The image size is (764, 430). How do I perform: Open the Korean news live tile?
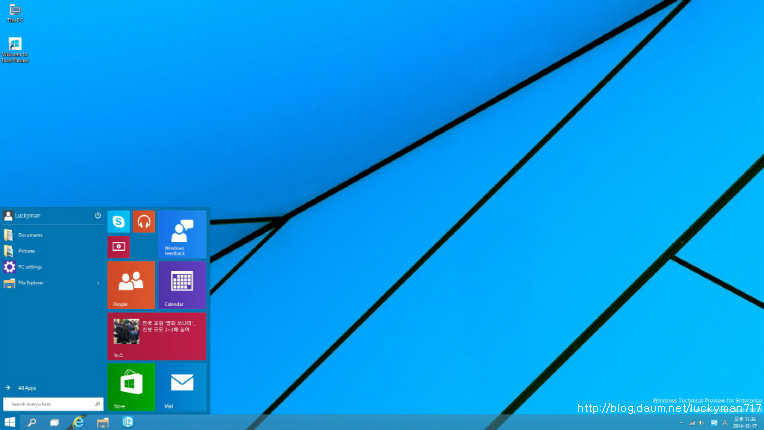(x=156, y=336)
